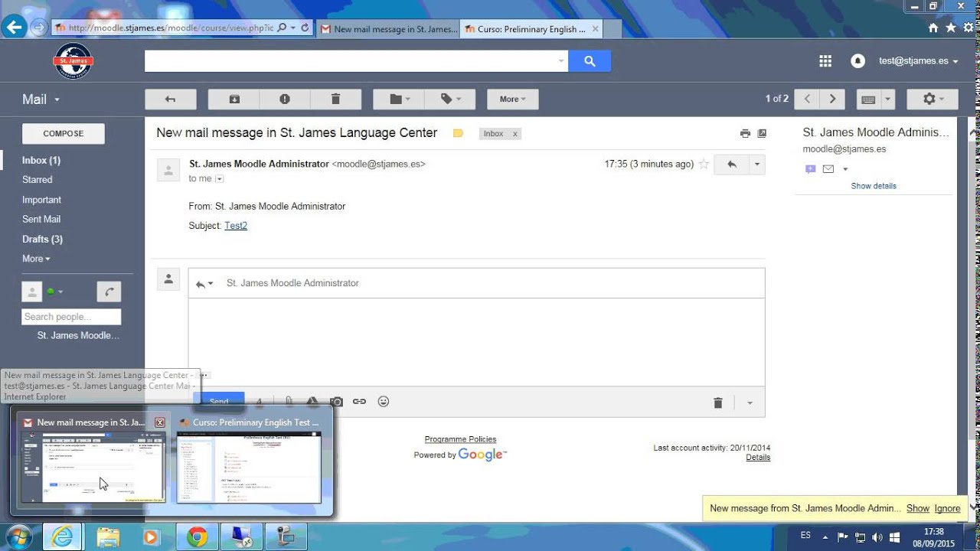The width and height of the screenshot is (980, 551).
Task: Open the Mail switcher dropdown
Action: [41, 99]
